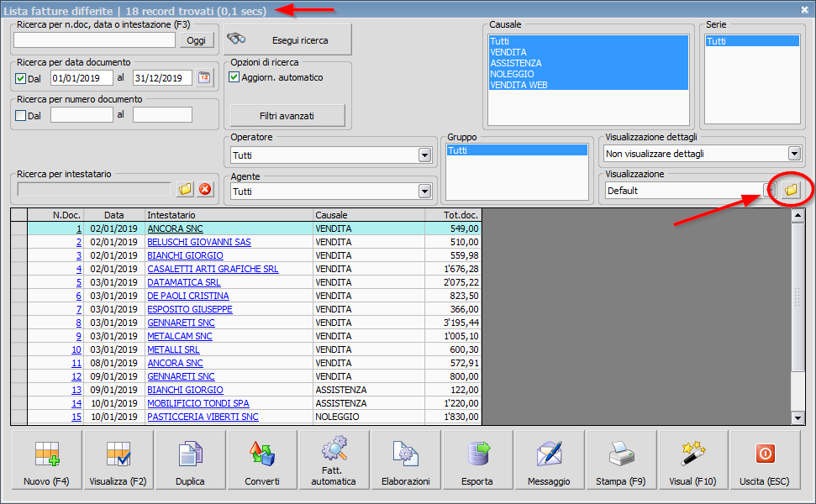The width and height of the screenshot is (816, 504).
Task: Run the Esegui ricerca button
Action: [287, 40]
